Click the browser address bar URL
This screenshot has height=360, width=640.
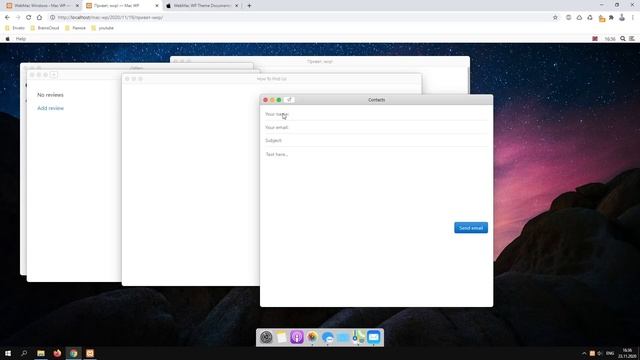110,18
